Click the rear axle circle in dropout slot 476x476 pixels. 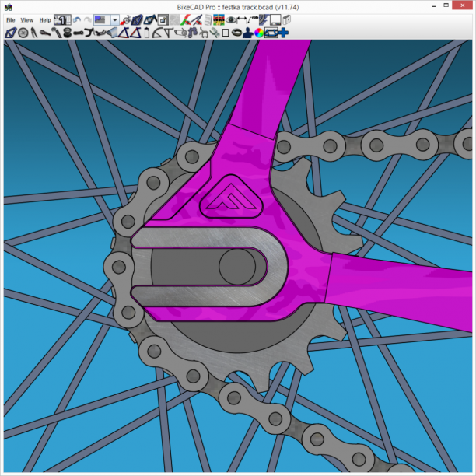coord(237,267)
